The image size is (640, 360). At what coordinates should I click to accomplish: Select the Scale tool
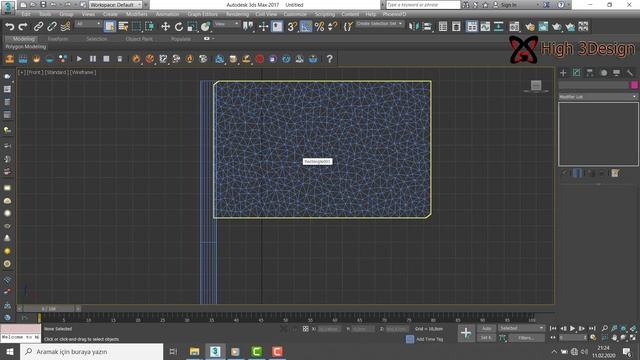[x=192, y=27]
